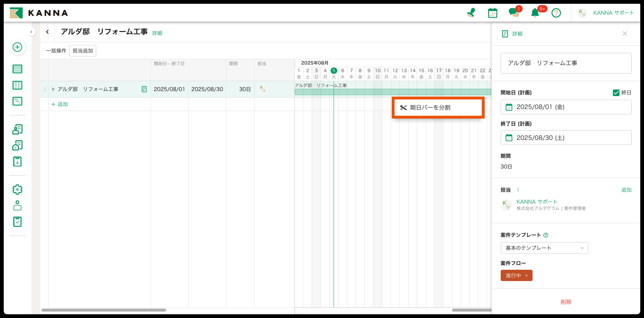Click the stamp icon in top bar
Image resolution: width=644 pixels, height=318 pixels.
click(x=471, y=13)
